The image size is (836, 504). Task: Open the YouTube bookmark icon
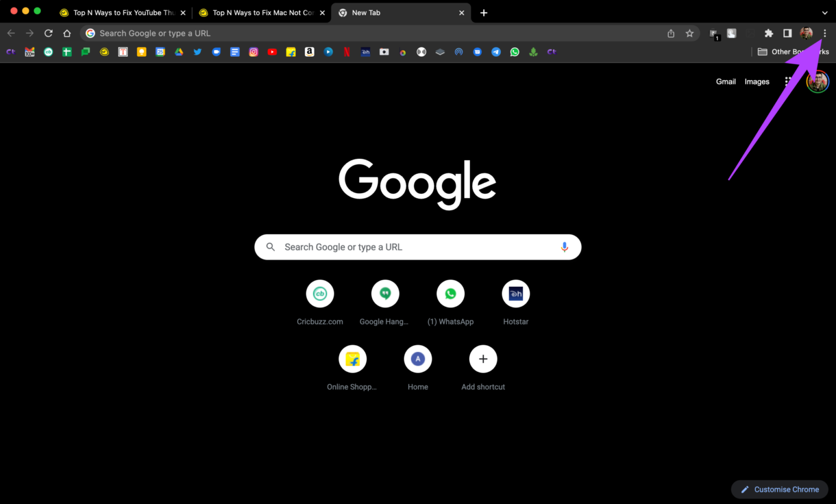[x=272, y=52]
